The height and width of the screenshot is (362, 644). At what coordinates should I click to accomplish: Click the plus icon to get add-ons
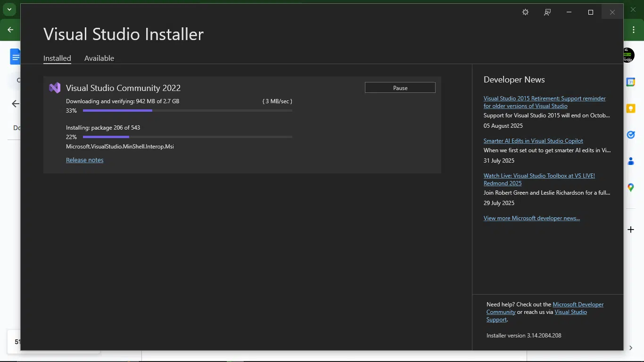(631, 230)
